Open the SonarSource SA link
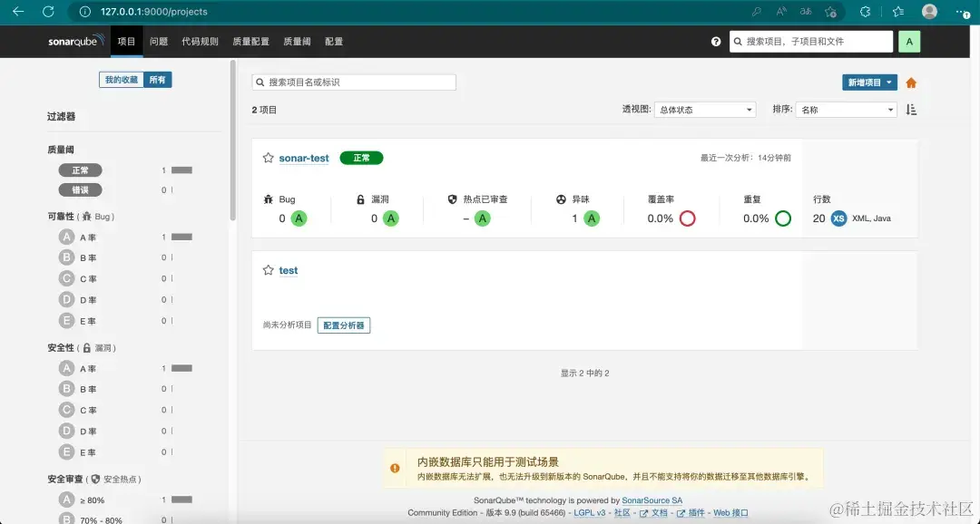The image size is (980, 524). coord(652,500)
